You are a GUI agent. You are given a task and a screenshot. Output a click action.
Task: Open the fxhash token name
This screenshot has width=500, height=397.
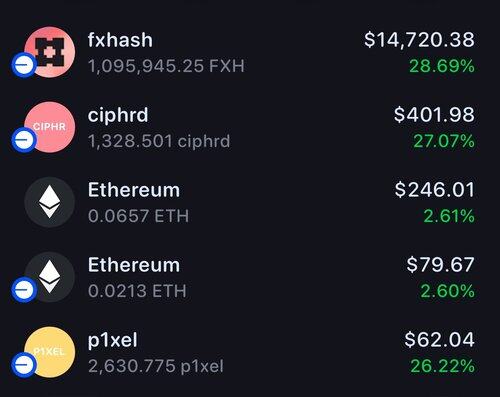tap(120, 40)
